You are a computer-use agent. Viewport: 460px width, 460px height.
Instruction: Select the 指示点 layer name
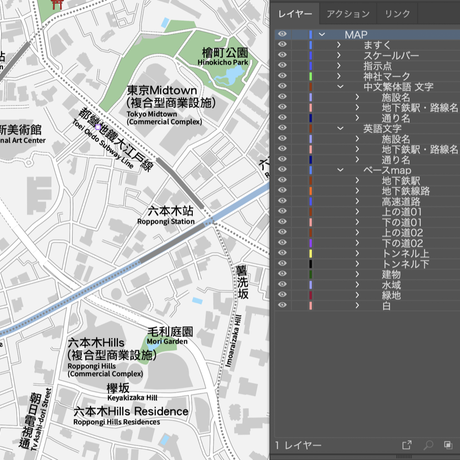coord(378,66)
